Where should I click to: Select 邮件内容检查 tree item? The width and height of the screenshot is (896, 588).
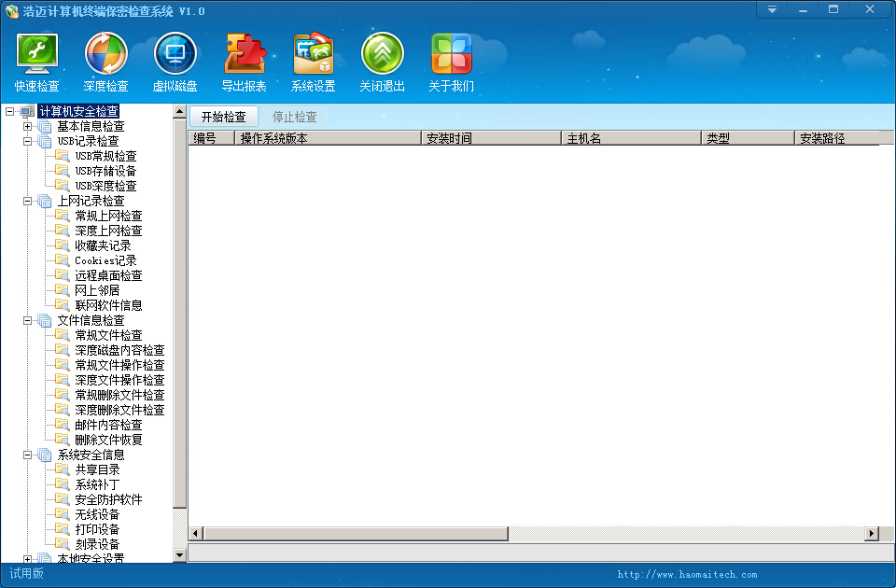tap(108, 426)
